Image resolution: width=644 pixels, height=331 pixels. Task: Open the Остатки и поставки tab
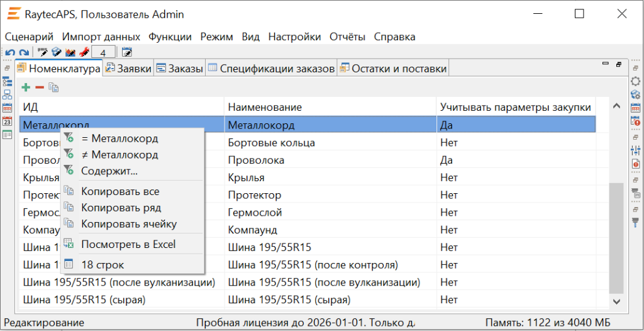(392, 69)
